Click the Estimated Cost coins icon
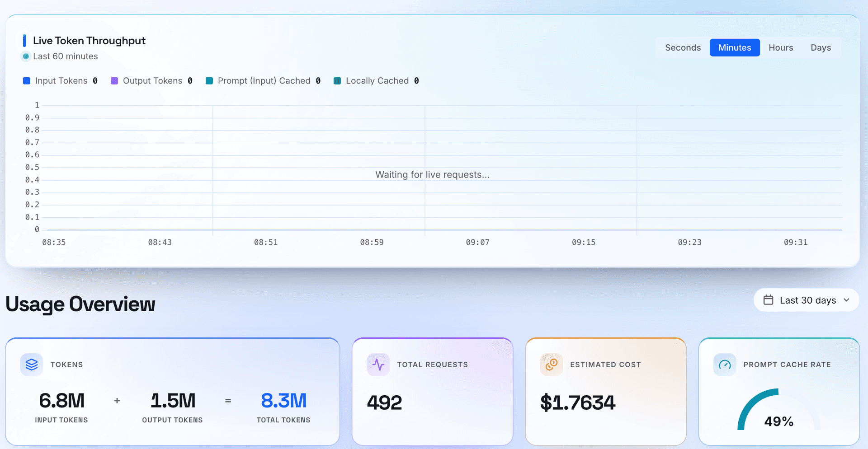 pyautogui.click(x=552, y=365)
